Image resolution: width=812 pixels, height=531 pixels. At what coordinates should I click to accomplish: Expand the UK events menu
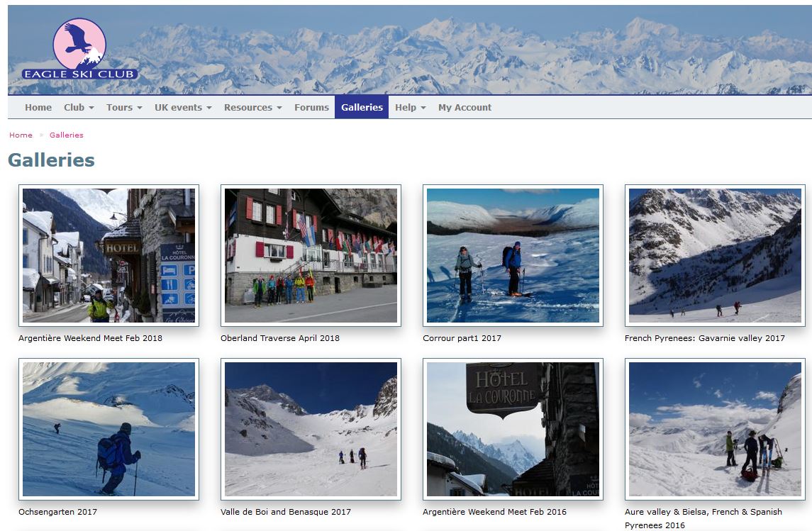tap(183, 108)
